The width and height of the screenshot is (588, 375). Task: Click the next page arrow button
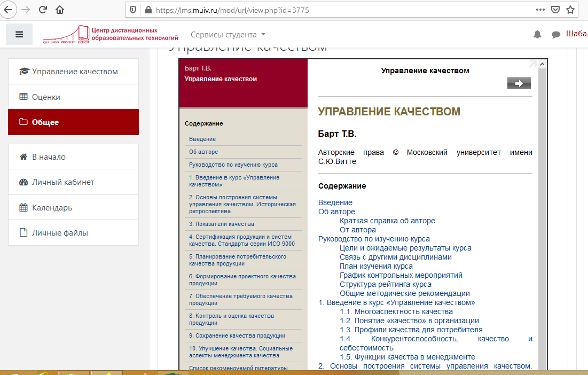[519, 83]
